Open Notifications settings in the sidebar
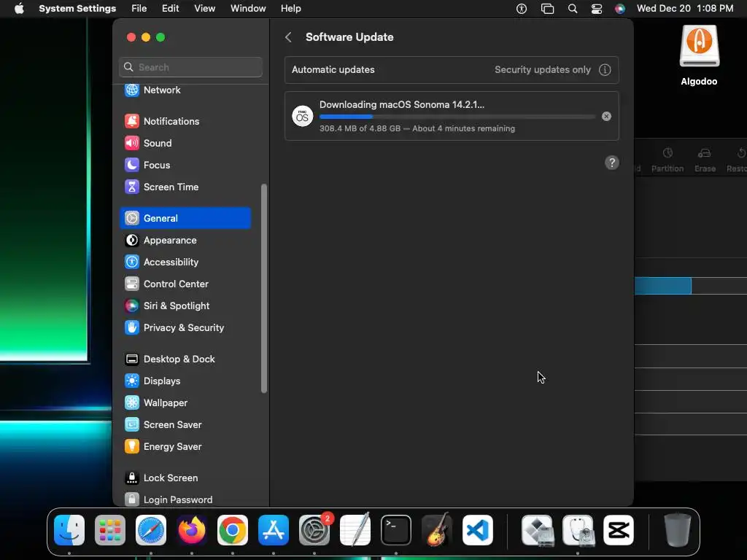The height and width of the screenshot is (560, 747). point(185,122)
